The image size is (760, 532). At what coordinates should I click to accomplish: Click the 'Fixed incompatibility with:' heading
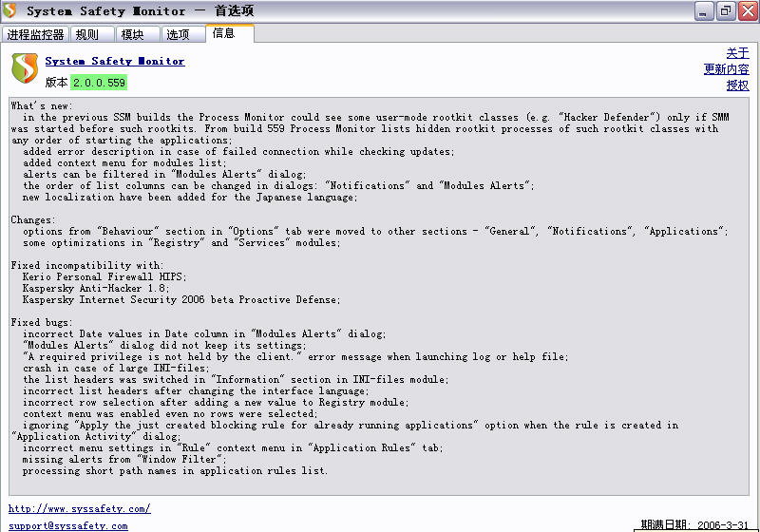coord(87,265)
